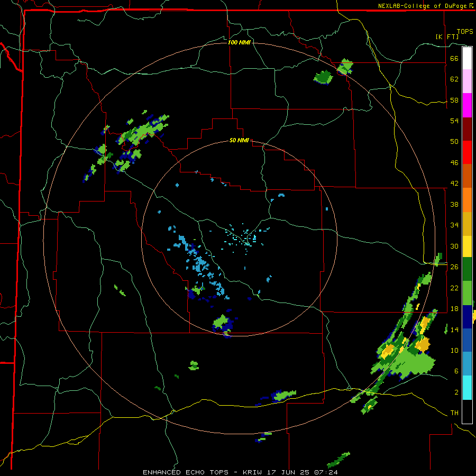Click the 62 value on the legend
Screen dimensions: 476x476
point(454,79)
